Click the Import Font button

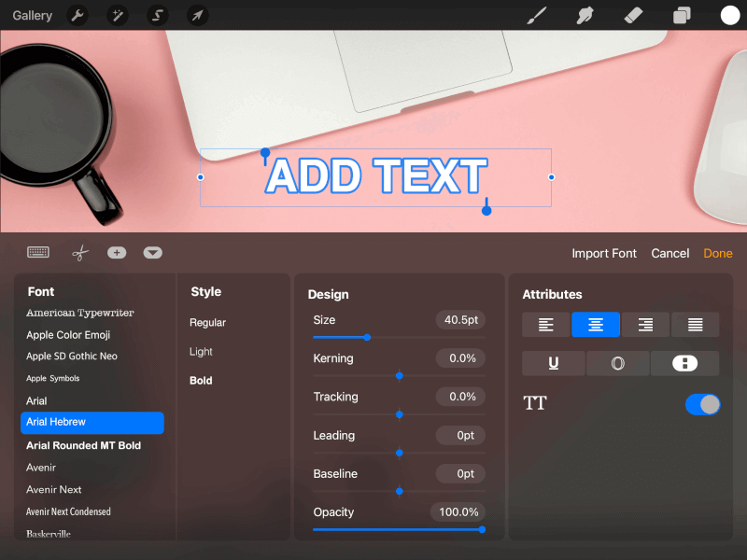pos(604,253)
